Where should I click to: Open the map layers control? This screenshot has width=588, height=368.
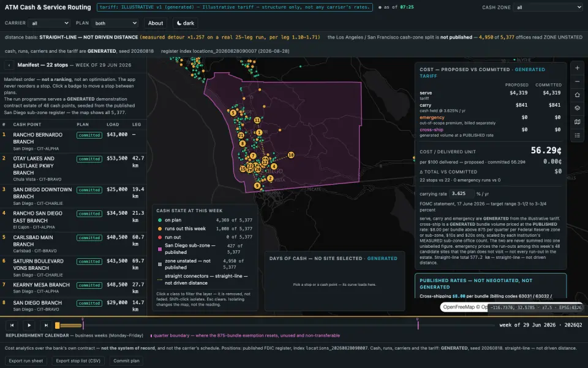click(577, 108)
